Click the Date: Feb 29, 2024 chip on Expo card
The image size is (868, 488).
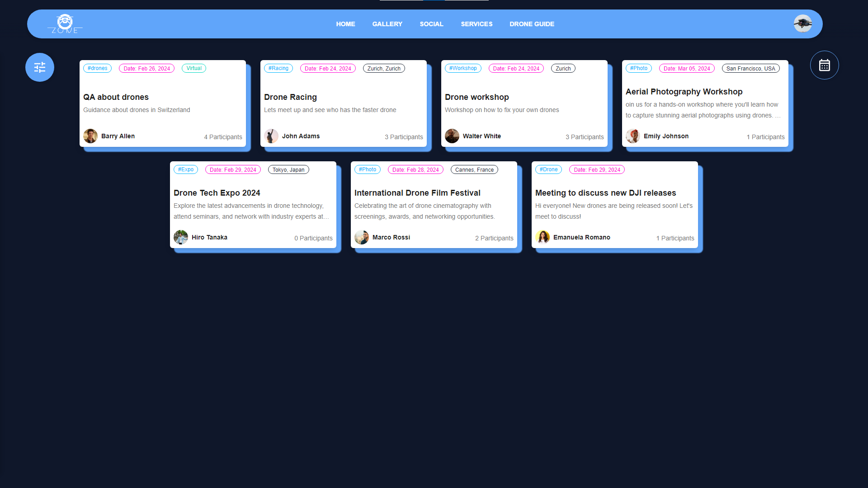point(233,169)
